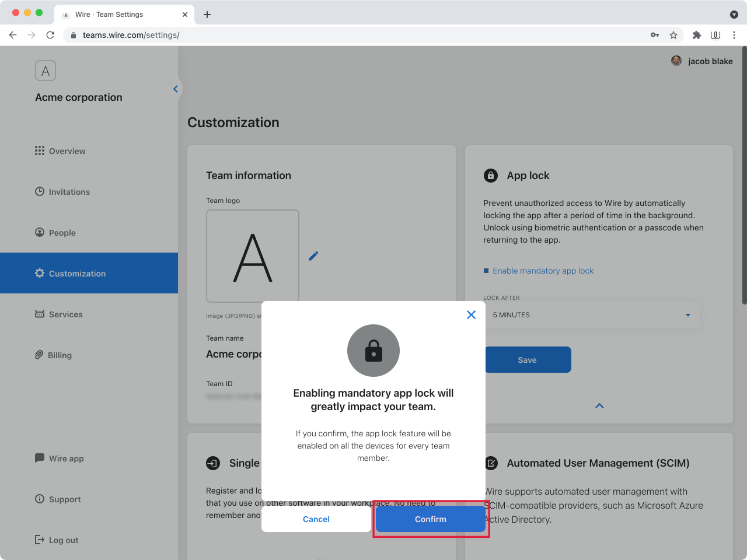Collapse the sidebar with the chevron
This screenshot has width=747, height=560.
[175, 89]
